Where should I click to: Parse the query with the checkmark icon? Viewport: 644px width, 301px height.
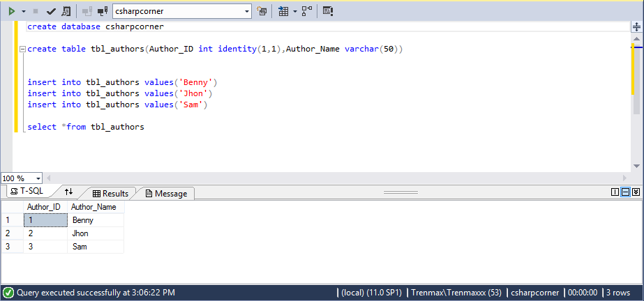51,11
